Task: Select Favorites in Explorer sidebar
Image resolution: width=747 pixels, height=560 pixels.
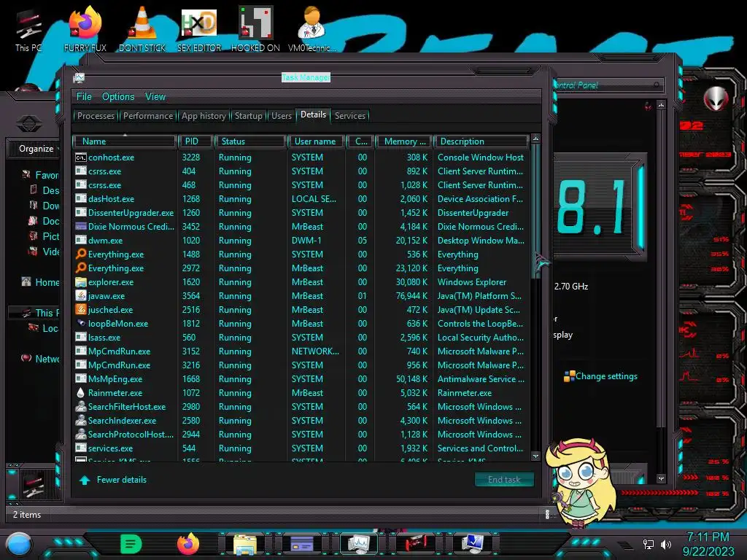Action: (x=41, y=175)
